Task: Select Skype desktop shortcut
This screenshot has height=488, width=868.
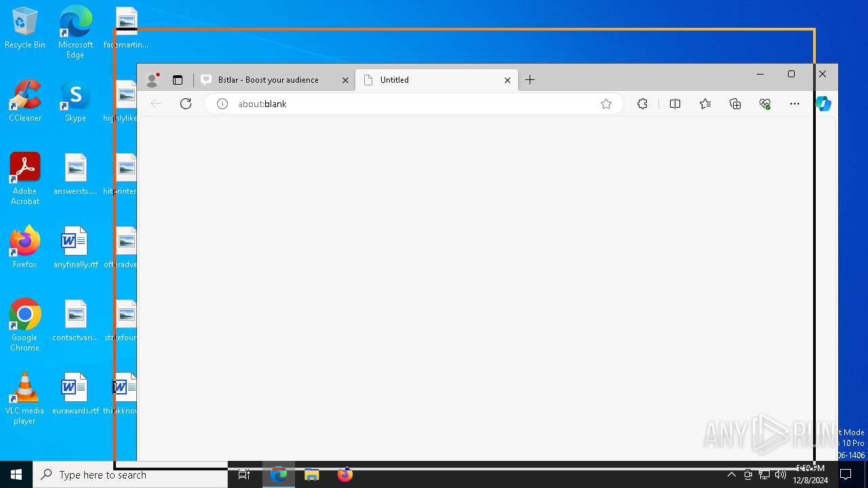Action: coord(75,101)
